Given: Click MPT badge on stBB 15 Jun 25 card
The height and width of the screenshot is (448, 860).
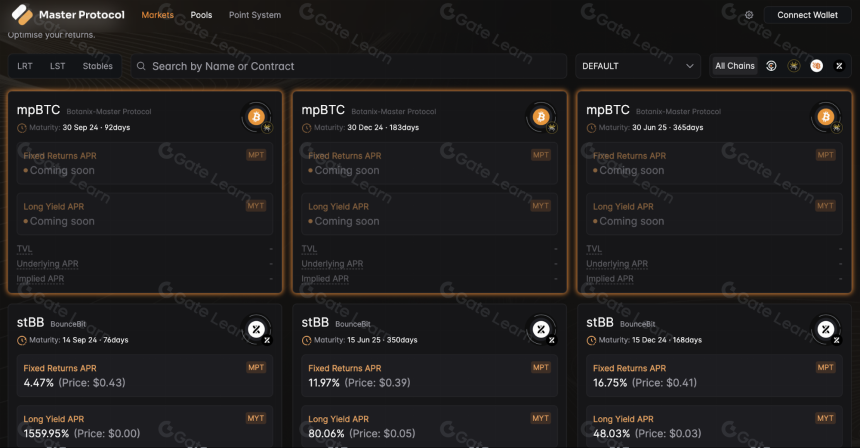Looking at the screenshot, I should [541, 367].
